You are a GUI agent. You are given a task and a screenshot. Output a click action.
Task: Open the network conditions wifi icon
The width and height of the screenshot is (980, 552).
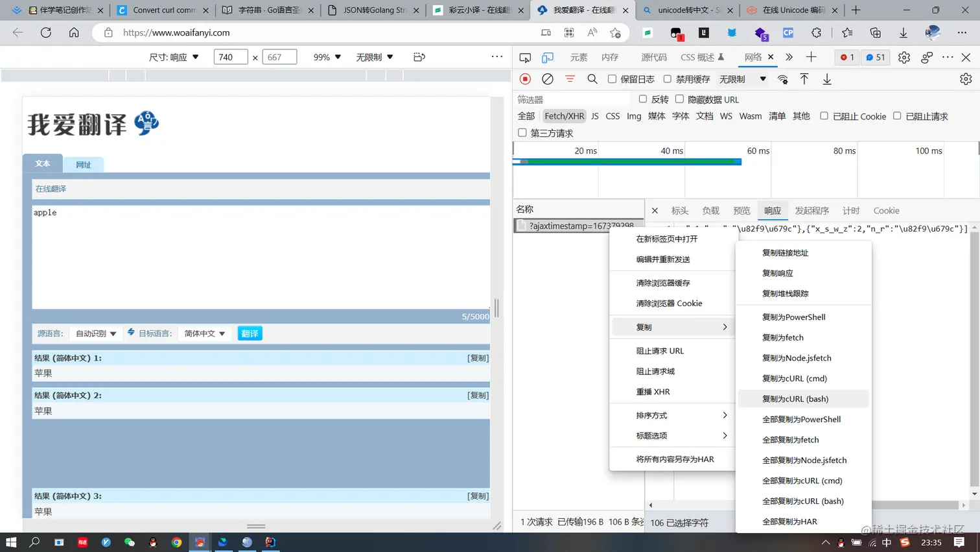tap(783, 79)
